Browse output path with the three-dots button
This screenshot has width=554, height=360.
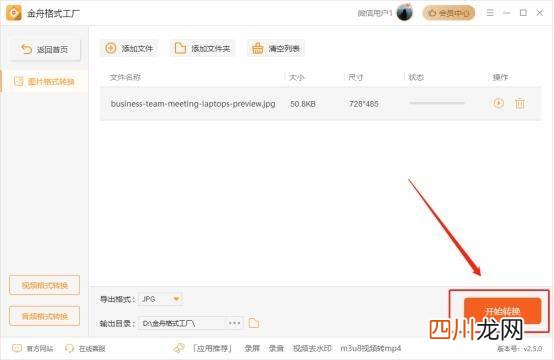pyautogui.click(x=234, y=323)
